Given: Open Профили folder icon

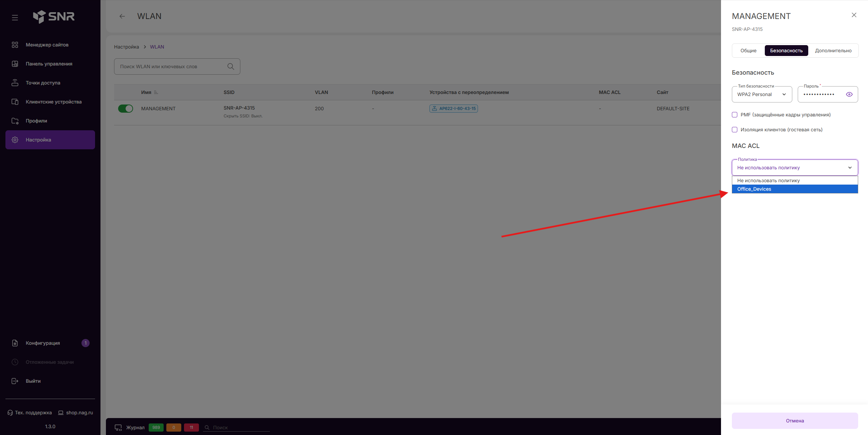Looking at the screenshot, I should click(x=15, y=121).
